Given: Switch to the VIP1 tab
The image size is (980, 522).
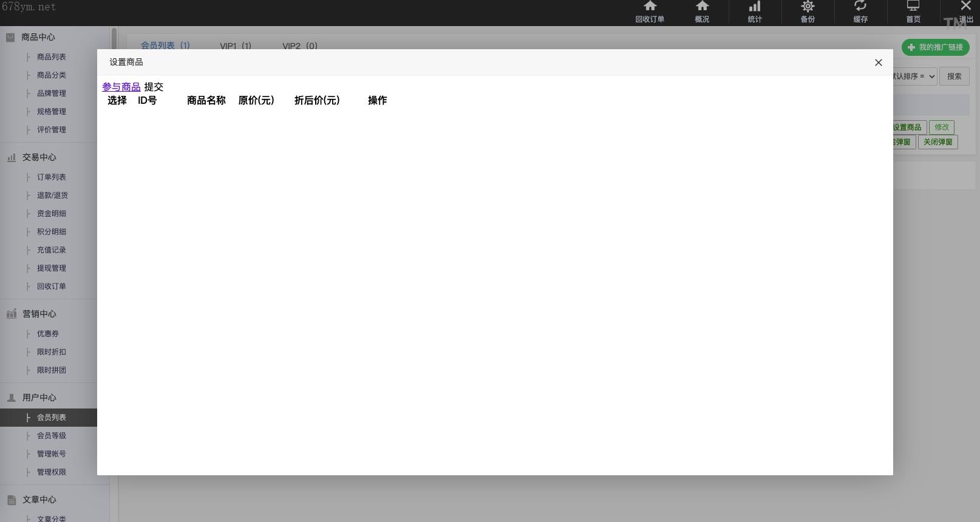Looking at the screenshot, I should click(x=236, y=46).
